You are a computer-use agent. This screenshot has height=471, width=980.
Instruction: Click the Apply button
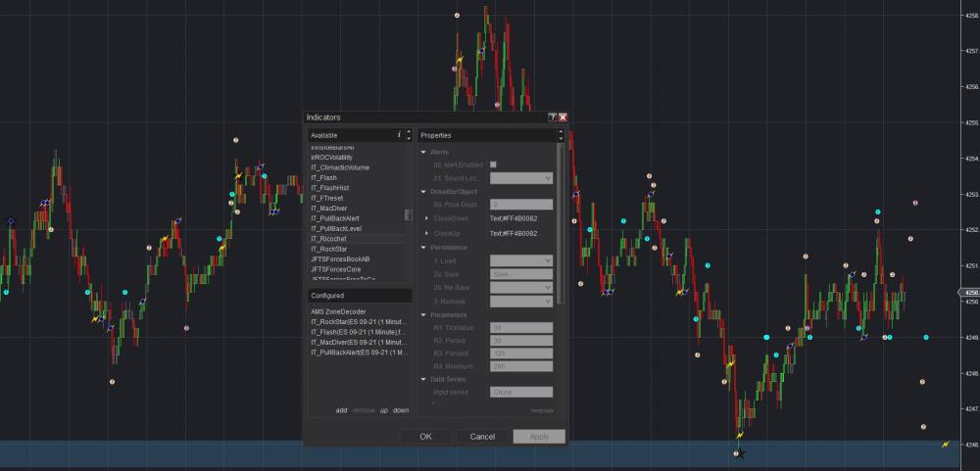pos(539,437)
